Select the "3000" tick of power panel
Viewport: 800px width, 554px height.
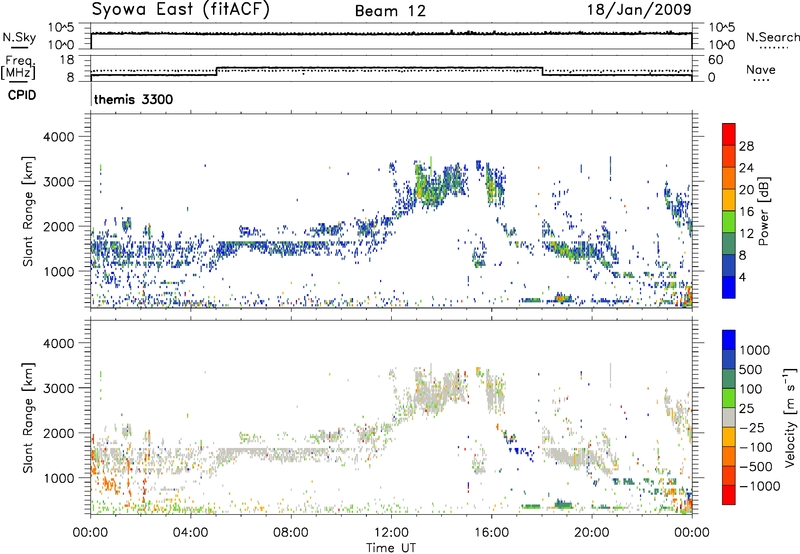click(x=58, y=182)
